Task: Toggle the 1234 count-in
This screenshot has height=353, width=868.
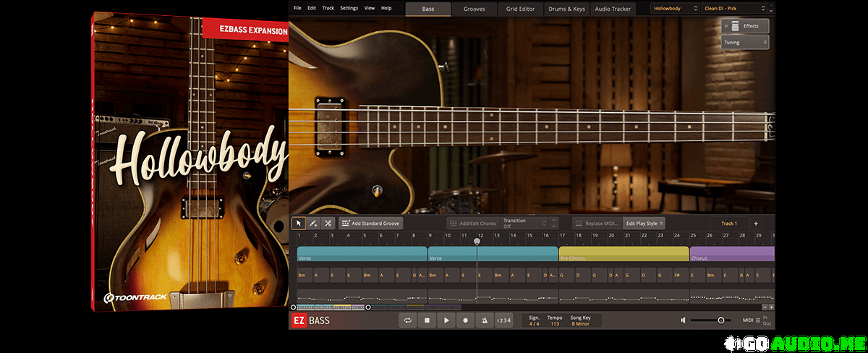Action: [x=503, y=320]
